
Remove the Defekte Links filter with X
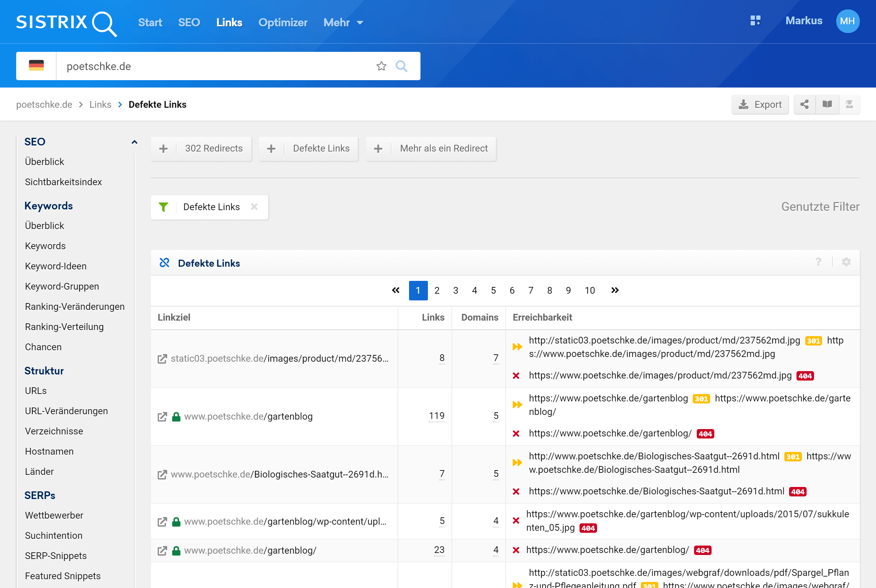click(x=254, y=207)
